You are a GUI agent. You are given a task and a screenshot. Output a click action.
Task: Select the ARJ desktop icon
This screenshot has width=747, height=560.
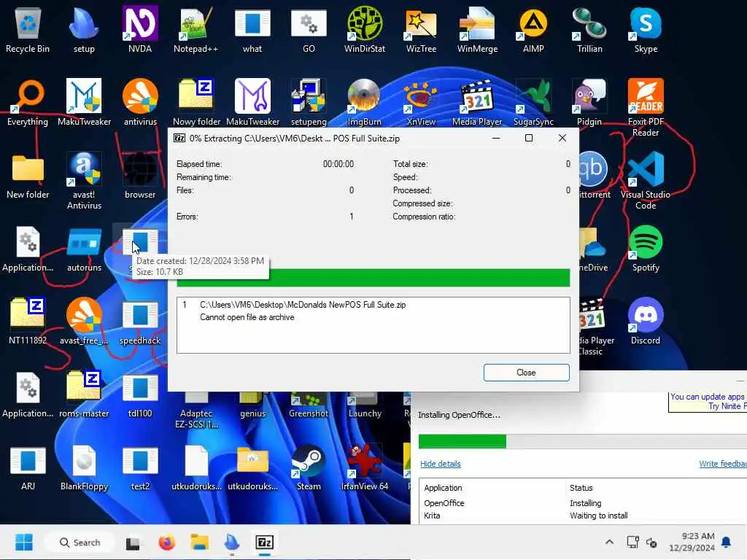click(x=28, y=467)
